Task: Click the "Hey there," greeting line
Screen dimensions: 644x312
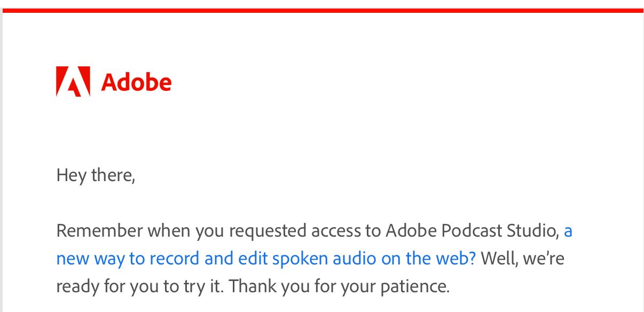Action: click(96, 175)
